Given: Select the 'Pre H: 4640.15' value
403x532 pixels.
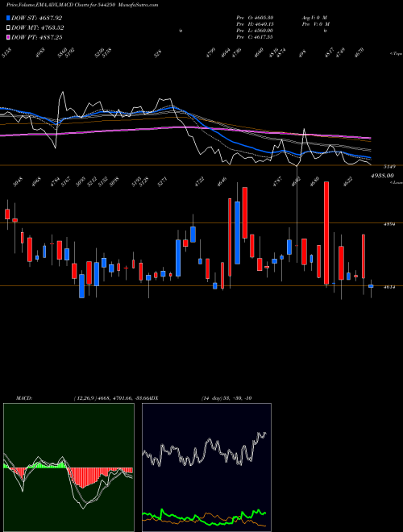Looking at the screenshot, I should [255, 24].
